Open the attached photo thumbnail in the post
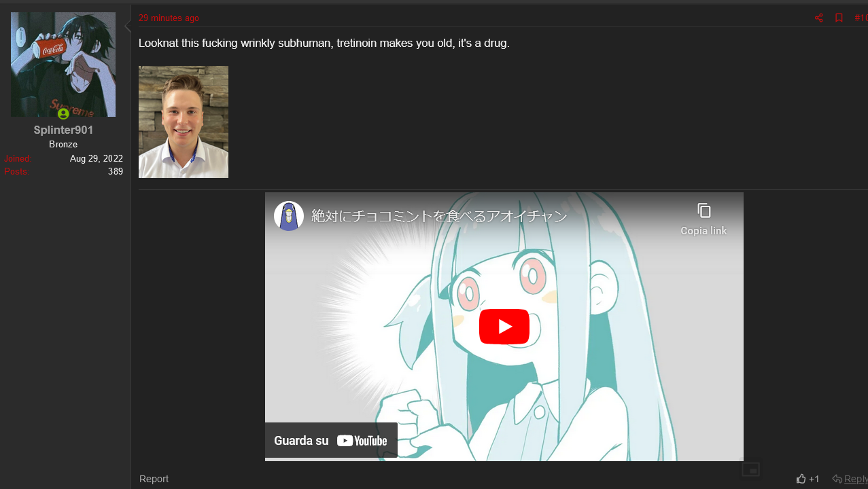This screenshot has height=489, width=868. point(184,122)
